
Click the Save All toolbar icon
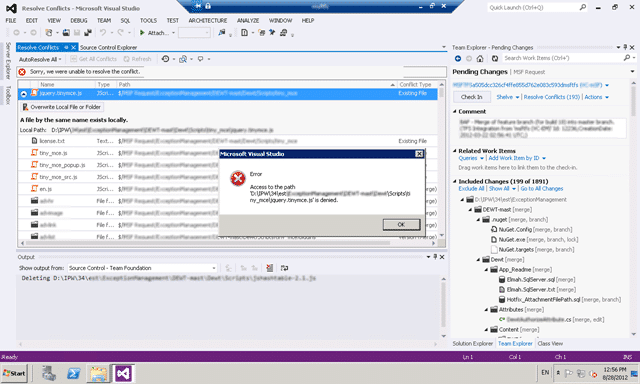coord(87,33)
